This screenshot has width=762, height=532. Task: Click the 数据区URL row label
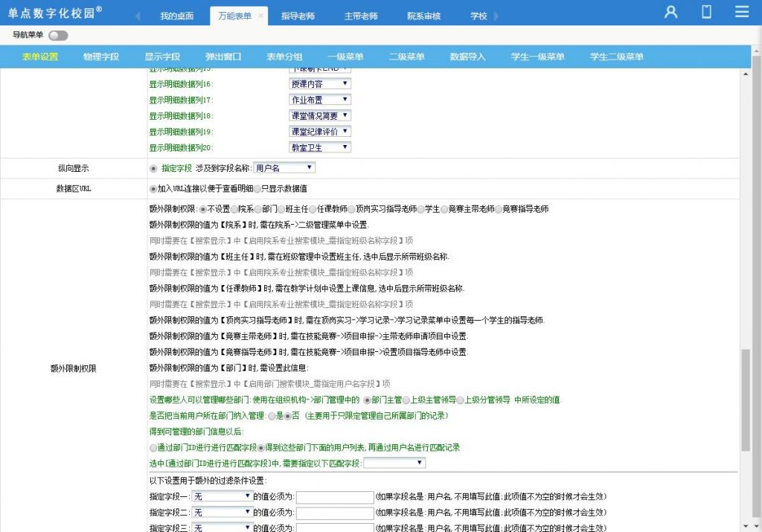(x=74, y=189)
